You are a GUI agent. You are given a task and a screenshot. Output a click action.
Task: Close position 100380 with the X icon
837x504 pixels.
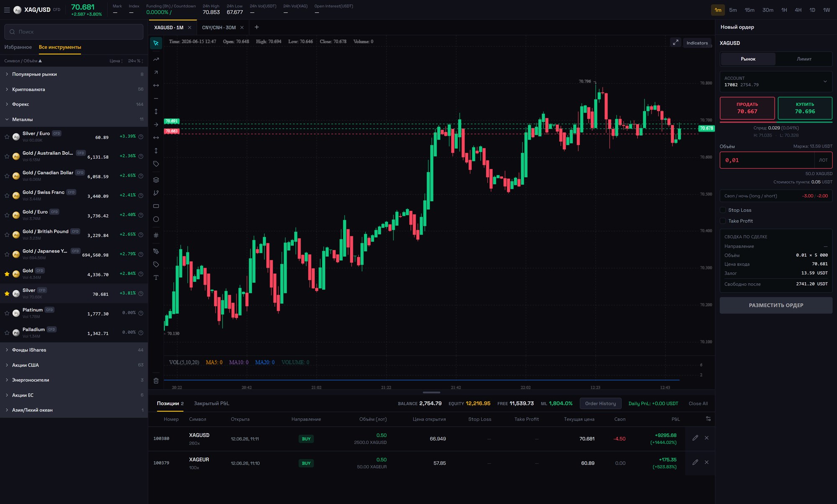706,438
